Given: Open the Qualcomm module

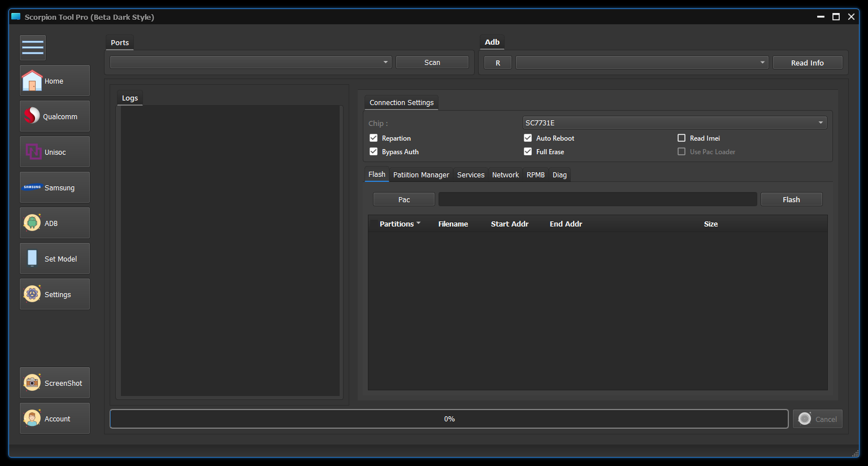Looking at the screenshot, I should coord(55,116).
